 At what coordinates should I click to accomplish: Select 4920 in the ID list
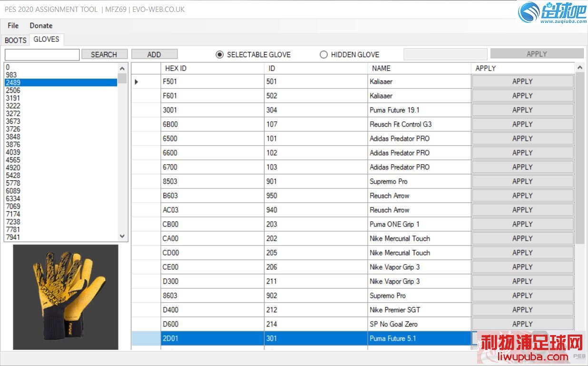pos(61,168)
